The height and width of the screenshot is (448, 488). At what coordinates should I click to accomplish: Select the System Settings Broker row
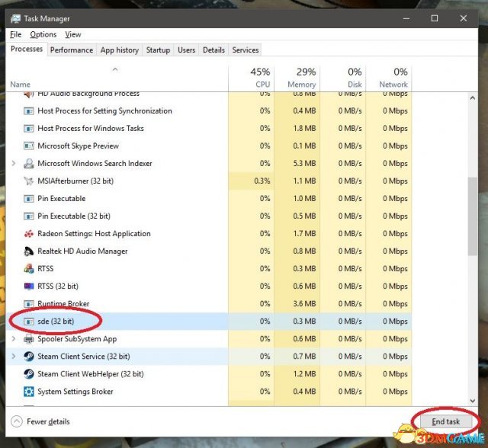209,392
